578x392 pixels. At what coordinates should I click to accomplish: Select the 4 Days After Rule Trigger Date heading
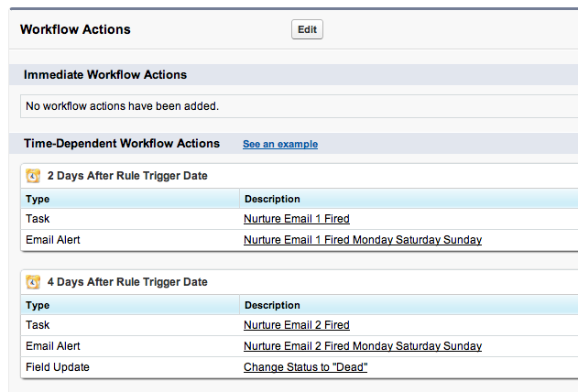tap(127, 282)
